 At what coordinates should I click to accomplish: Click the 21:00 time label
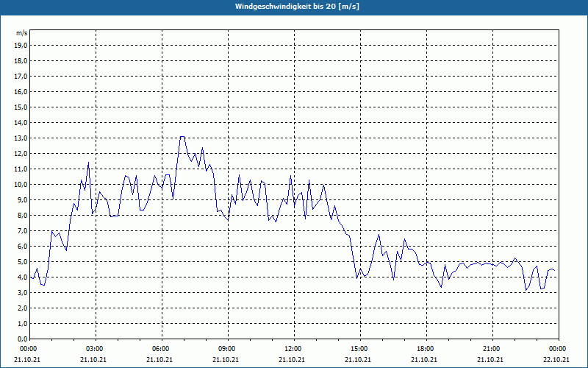coord(492,349)
